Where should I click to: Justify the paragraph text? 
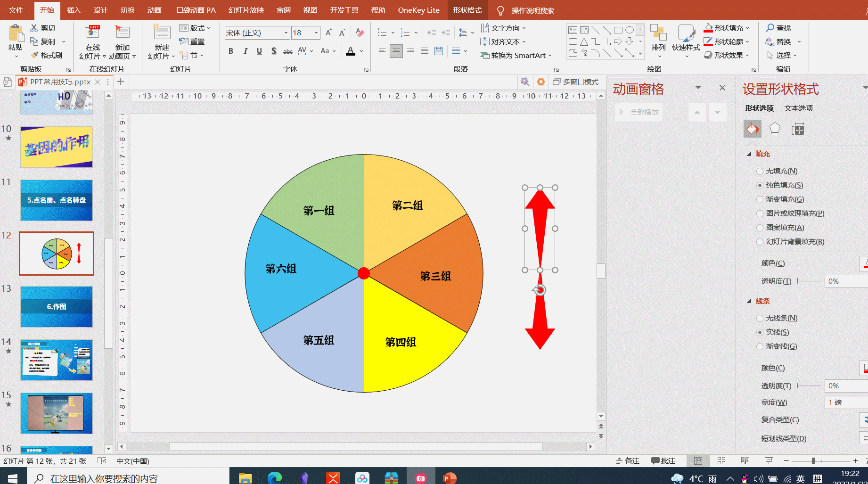[x=425, y=51]
